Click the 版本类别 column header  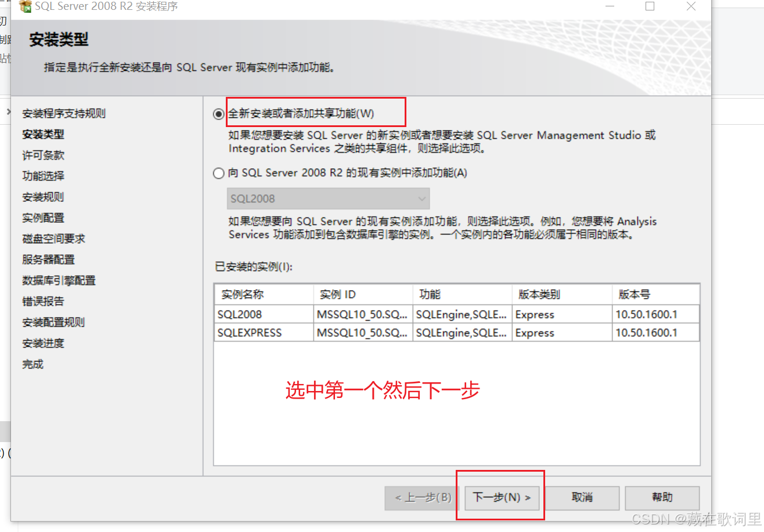coord(562,294)
